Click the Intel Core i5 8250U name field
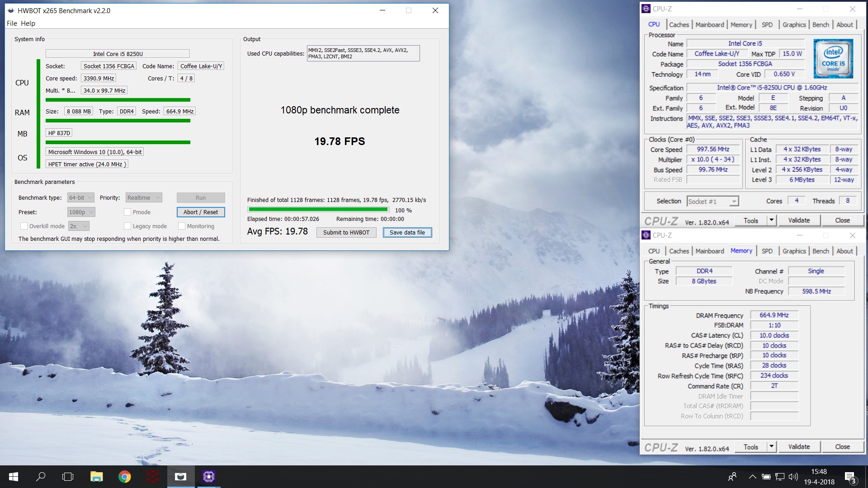This screenshot has height=488, width=868. click(x=118, y=54)
